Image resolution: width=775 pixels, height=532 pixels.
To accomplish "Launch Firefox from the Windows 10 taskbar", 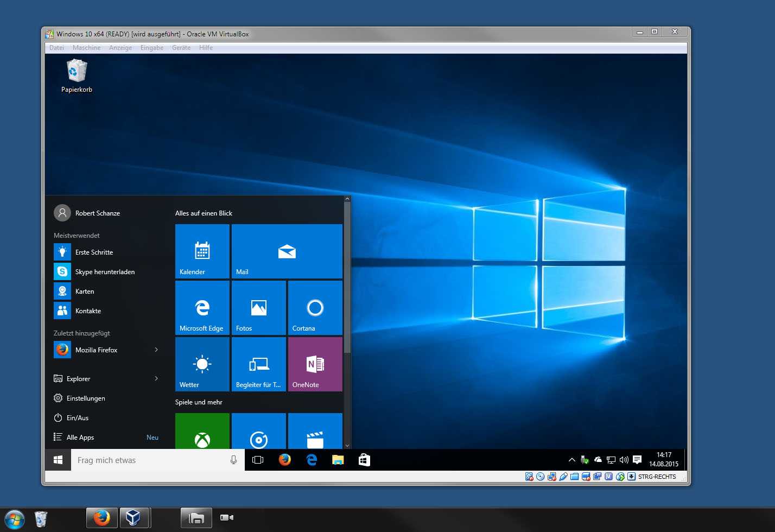I will (284, 460).
